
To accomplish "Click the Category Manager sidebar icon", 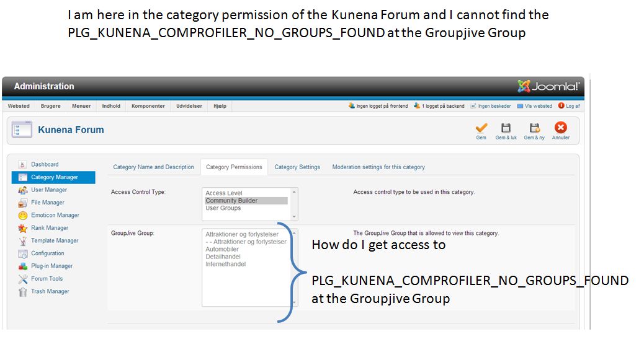I will [x=22, y=177].
